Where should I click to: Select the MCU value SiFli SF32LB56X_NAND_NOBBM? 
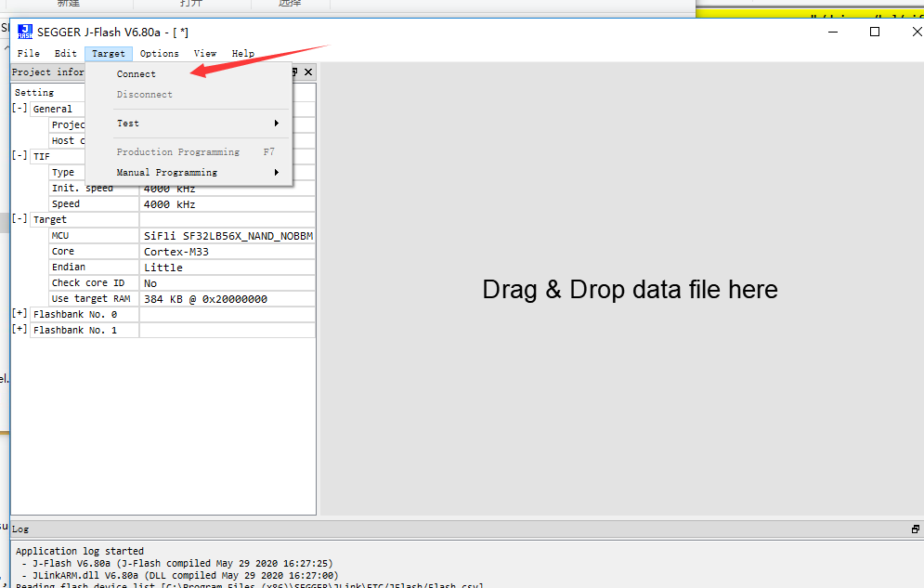click(x=228, y=236)
